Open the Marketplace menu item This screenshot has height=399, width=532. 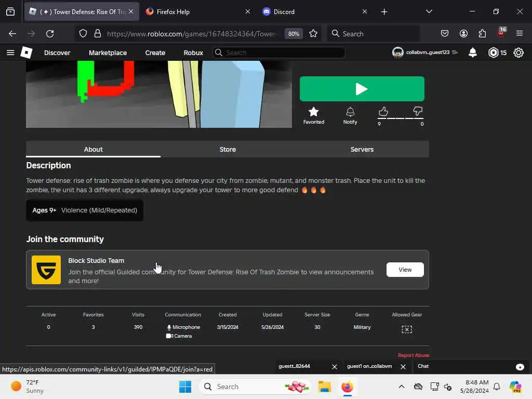108,52
